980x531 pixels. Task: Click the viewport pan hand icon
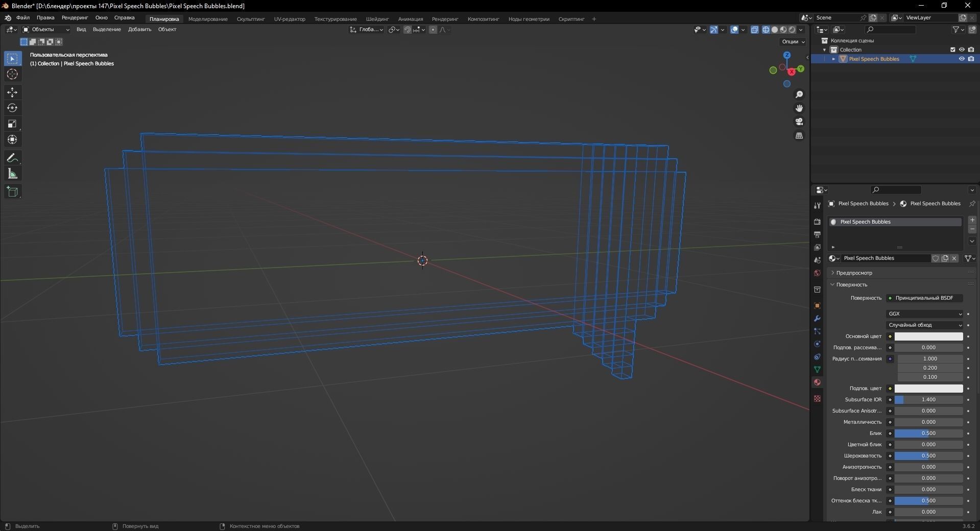(x=799, y=108)
